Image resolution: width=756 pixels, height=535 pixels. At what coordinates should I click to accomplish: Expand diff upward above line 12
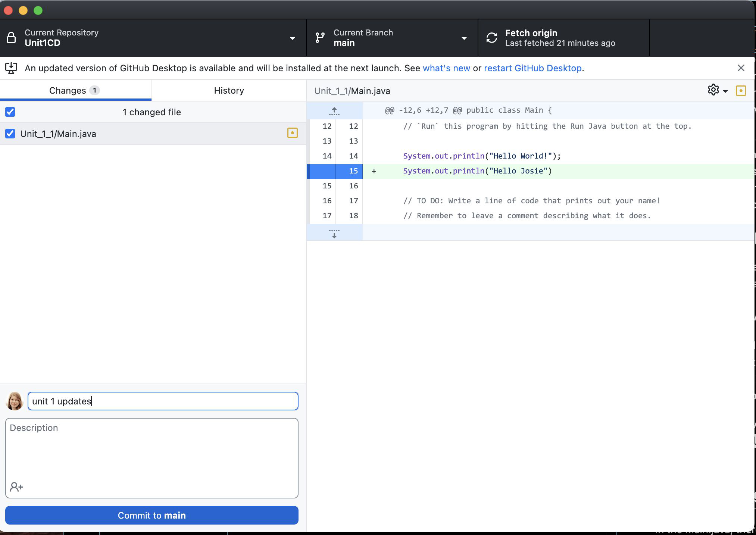(334, 111)
